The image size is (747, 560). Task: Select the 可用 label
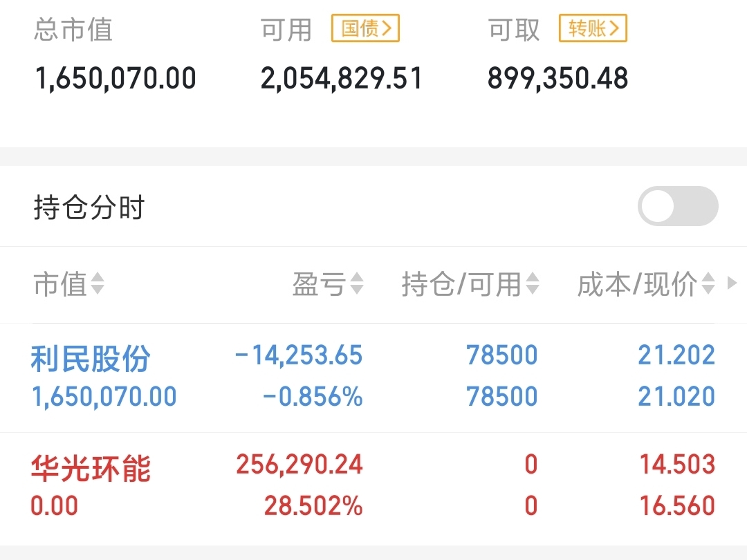pyautogui.click(x=286, y=30)
